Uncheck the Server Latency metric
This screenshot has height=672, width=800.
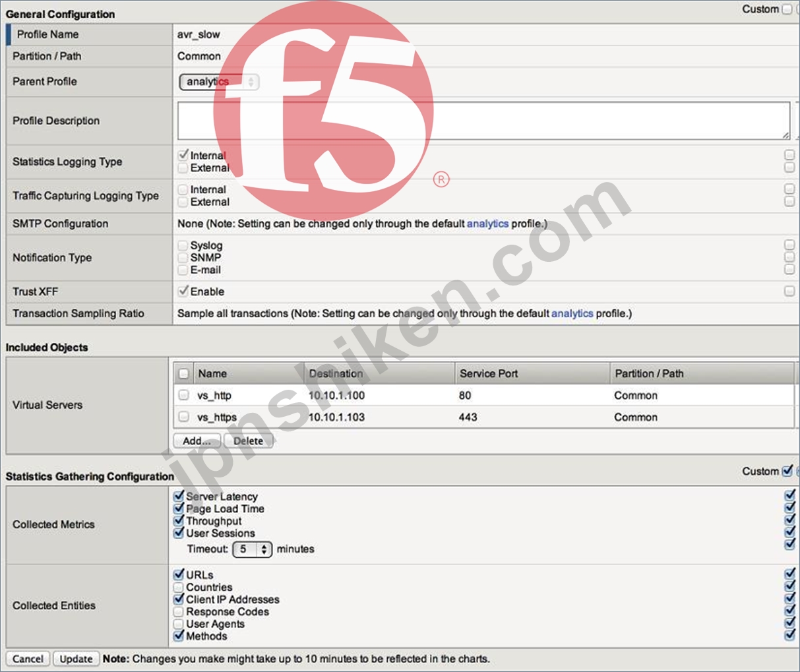click(x=179, y=496)
